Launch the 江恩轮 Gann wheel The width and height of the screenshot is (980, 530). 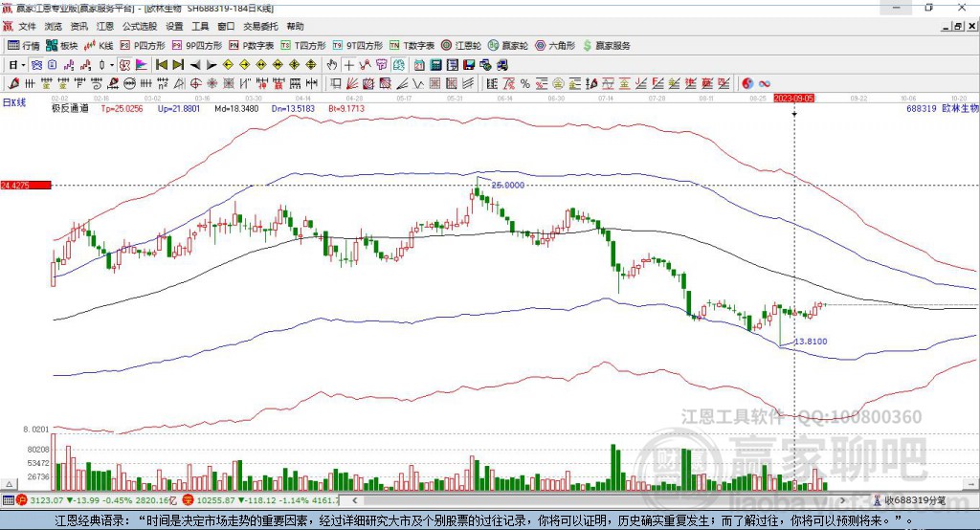pyautogui.click(x=461, y=46)
